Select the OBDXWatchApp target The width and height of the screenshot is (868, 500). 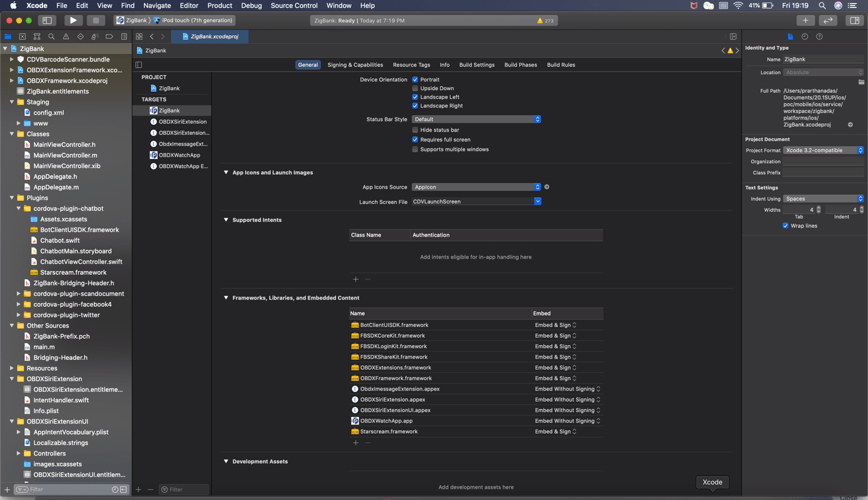179,155
